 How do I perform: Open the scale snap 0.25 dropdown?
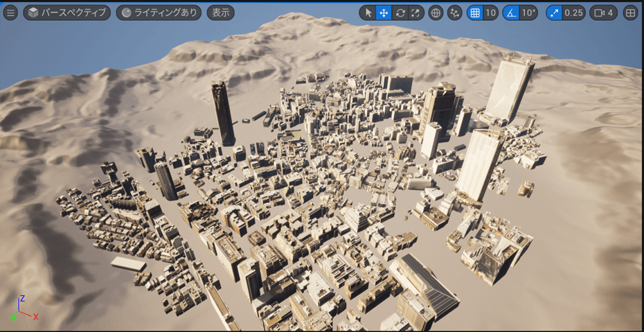tap(573, 12)
